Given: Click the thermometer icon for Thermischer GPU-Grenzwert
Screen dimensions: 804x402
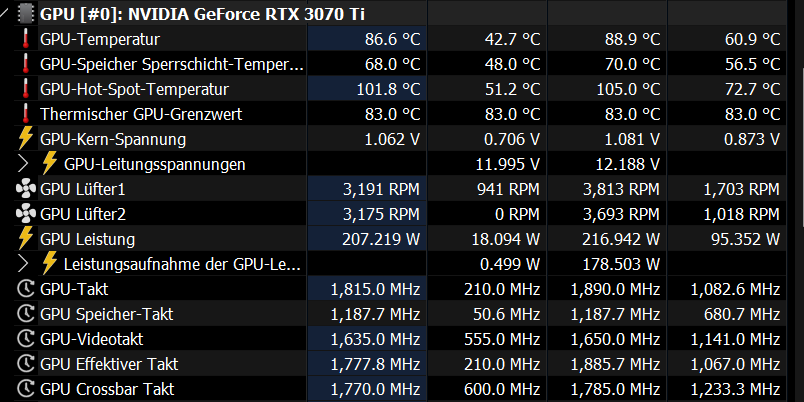Looking at the screenshot, I should (26, 114).
